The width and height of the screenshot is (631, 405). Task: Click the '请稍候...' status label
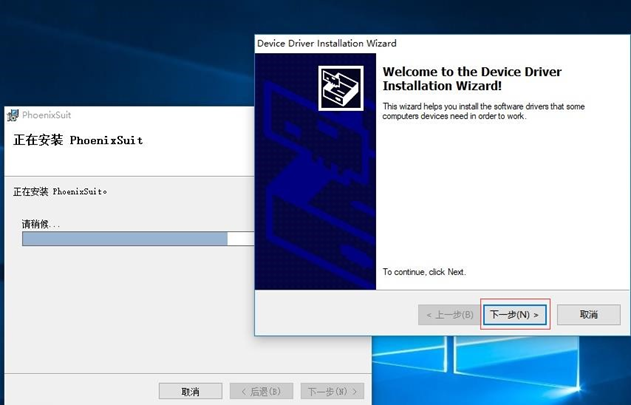[41, 224]
